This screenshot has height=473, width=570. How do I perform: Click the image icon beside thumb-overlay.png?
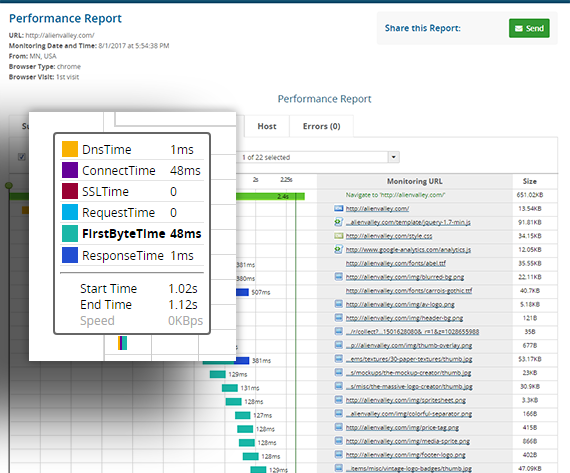[x=338, y=345]
